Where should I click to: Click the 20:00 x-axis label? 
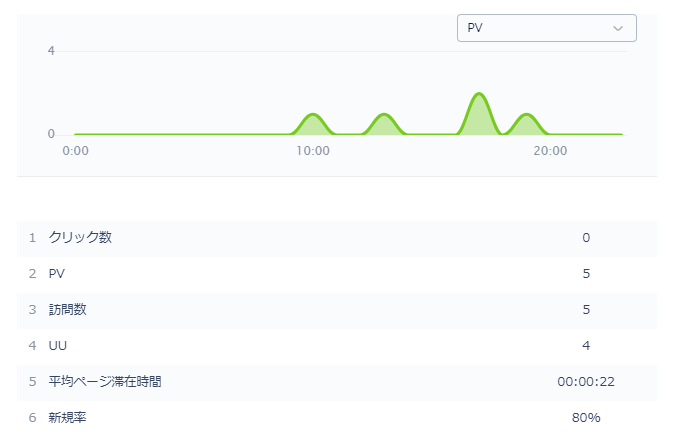pos(550,151)
